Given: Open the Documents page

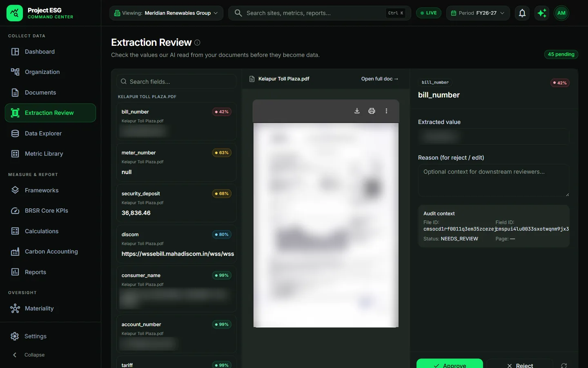Looking at the screenshot, I should (x=50, y=92).
